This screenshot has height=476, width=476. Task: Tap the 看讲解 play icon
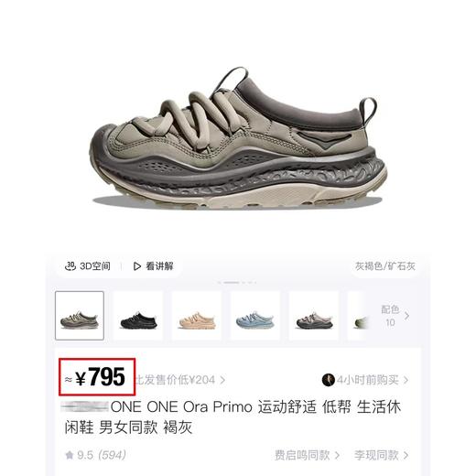(x=137, y=266)
